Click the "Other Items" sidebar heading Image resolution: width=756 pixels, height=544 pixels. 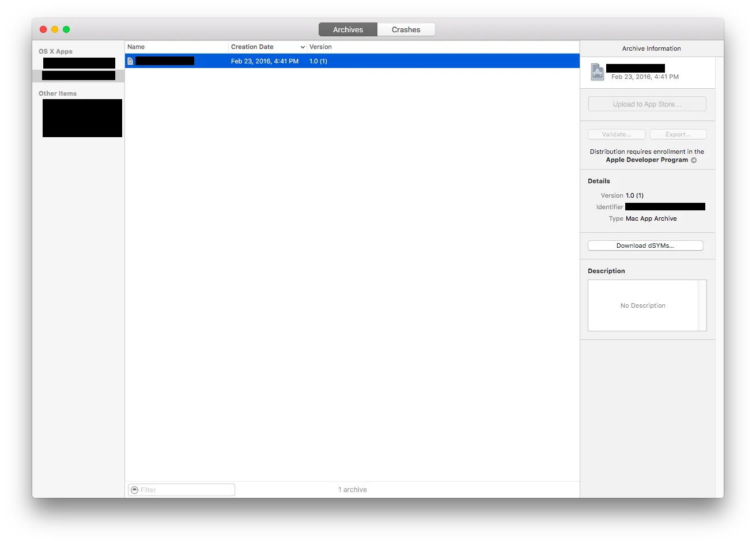pos(58,93)
